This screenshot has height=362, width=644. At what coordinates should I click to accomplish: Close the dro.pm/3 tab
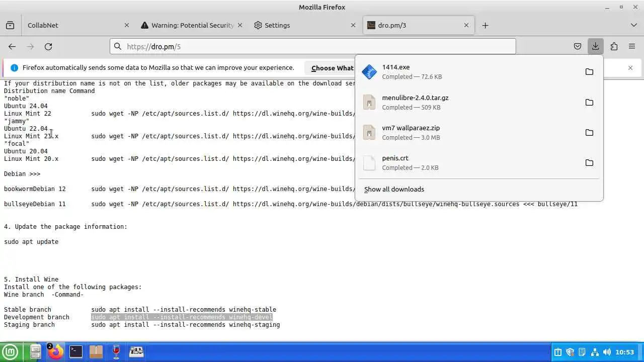pyautogui.click(x=466, y=25)
